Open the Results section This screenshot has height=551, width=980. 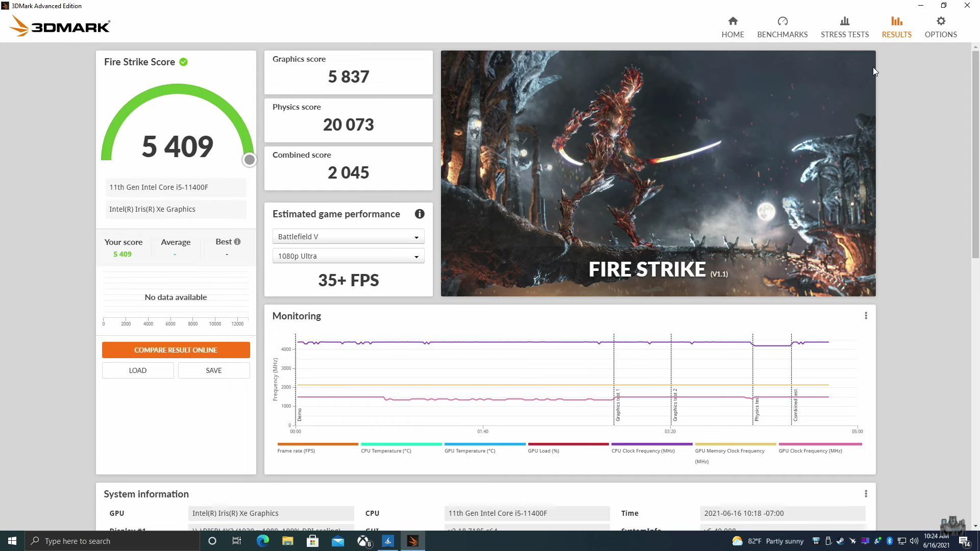tap(896, 27)
